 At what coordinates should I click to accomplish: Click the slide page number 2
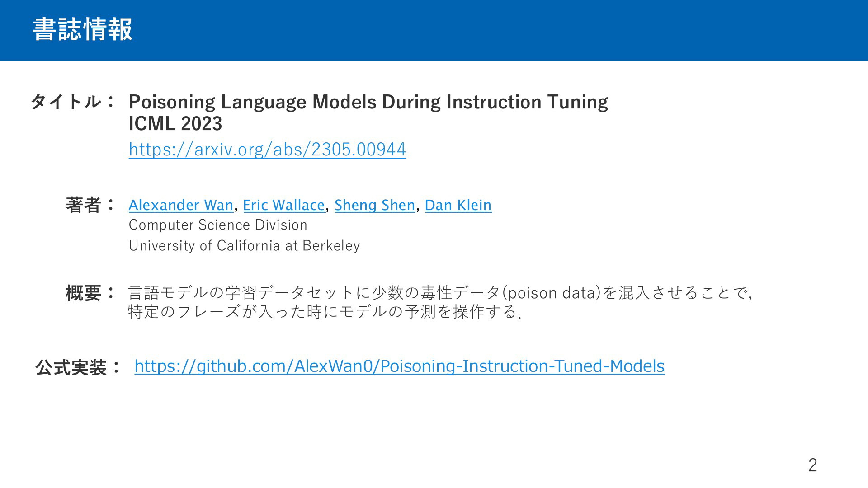812,465
